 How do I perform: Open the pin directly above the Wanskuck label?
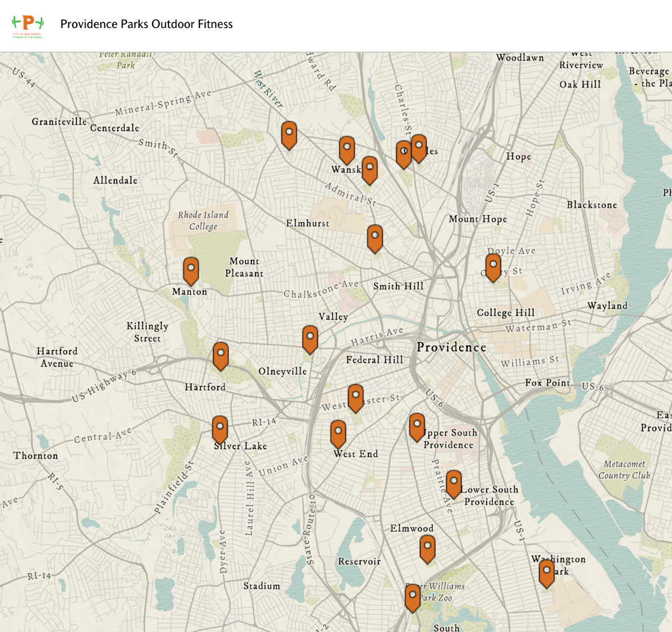coord(347,150)
